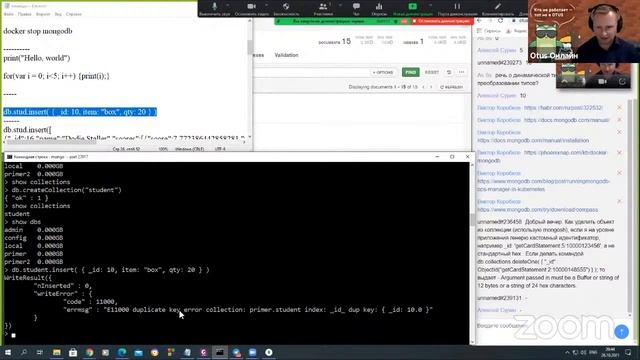This screenshot has width=640, height=360.
Task: Click REFRESH documents button in Compass
Action: pos(451,87)
